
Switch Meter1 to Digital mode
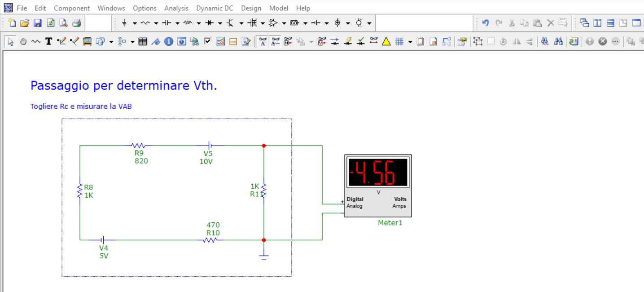[355, 199]
